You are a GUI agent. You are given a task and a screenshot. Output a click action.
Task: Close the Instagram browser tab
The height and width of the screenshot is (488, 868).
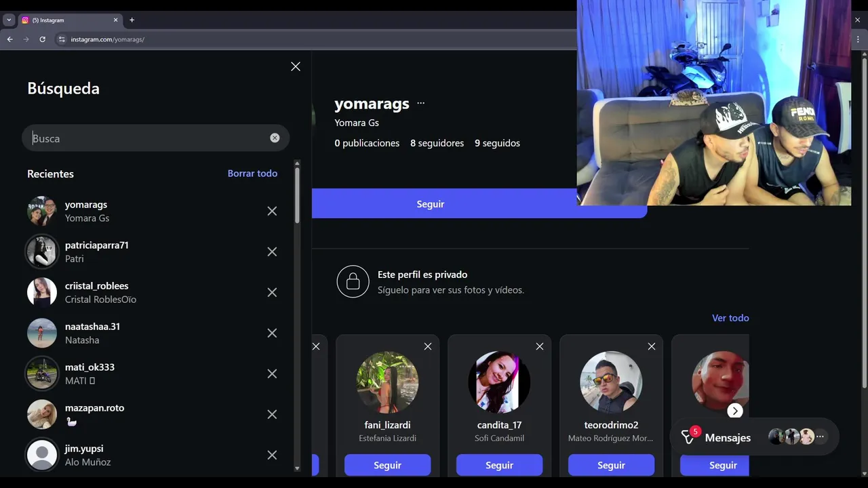click(115, 20)
